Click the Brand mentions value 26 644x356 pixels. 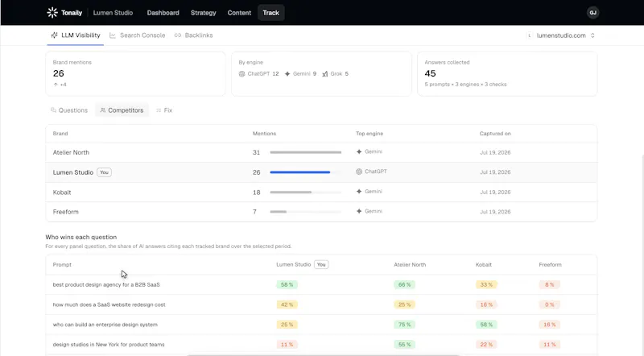[x=59, y=73]
